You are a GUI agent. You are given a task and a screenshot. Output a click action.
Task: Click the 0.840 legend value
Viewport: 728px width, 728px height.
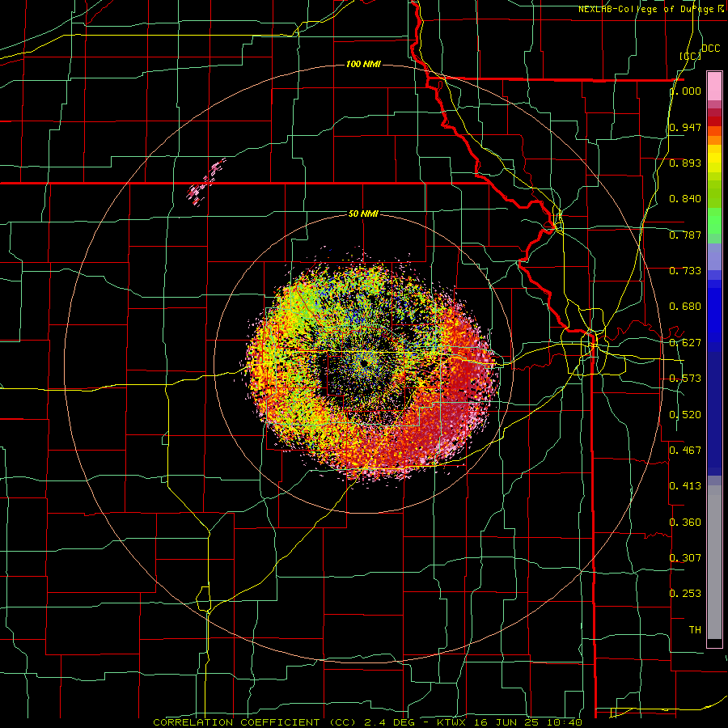(685, 199)
